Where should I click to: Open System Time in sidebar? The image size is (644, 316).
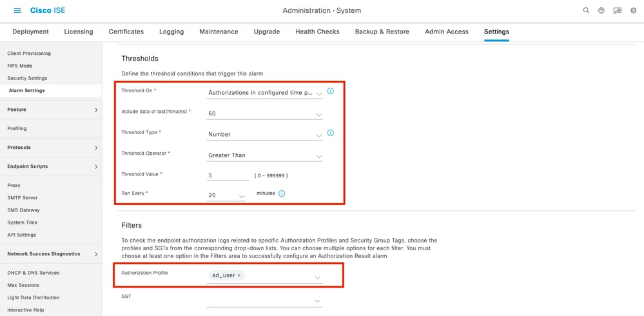click(x=22, y=222)
